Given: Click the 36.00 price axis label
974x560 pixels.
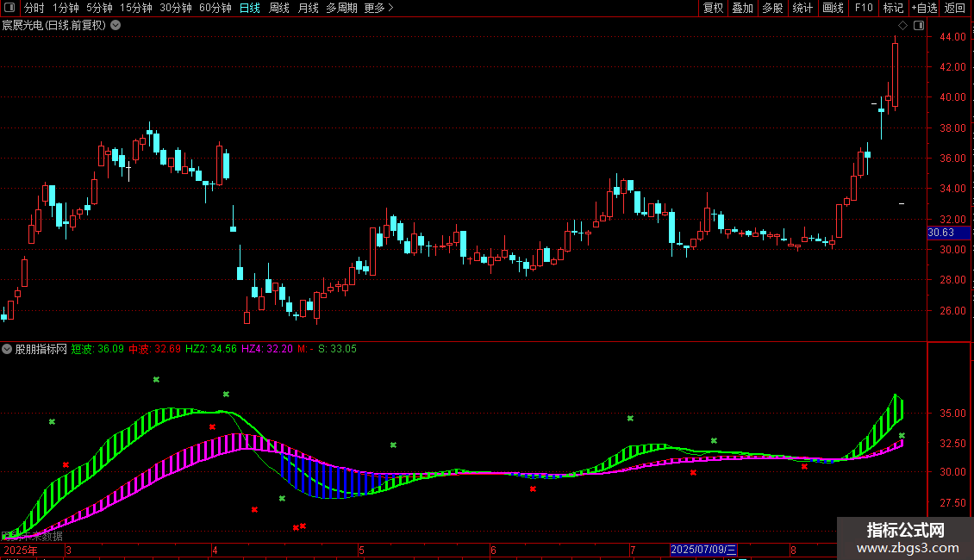Looking at the screenshot, I should [x=952, y=159].
